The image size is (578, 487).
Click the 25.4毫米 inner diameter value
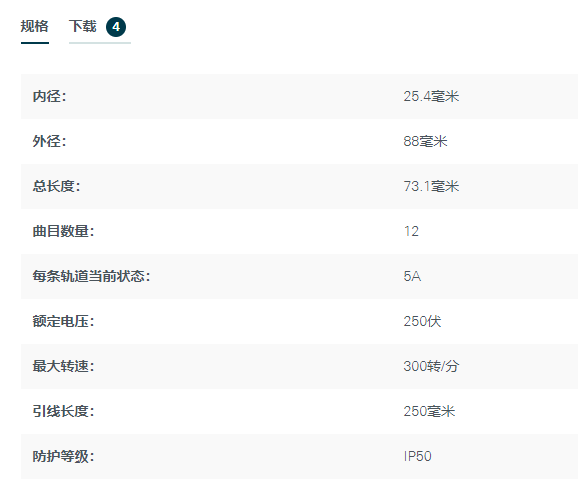431,97
